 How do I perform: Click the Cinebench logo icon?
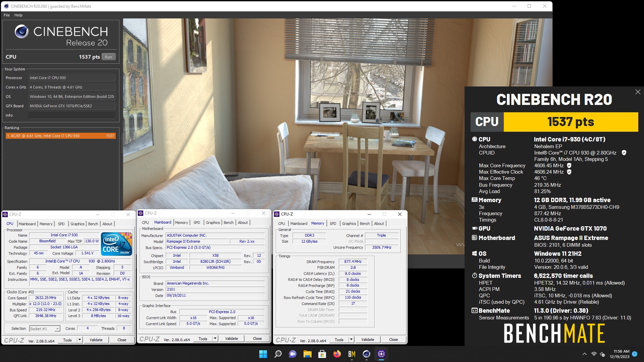21,32
